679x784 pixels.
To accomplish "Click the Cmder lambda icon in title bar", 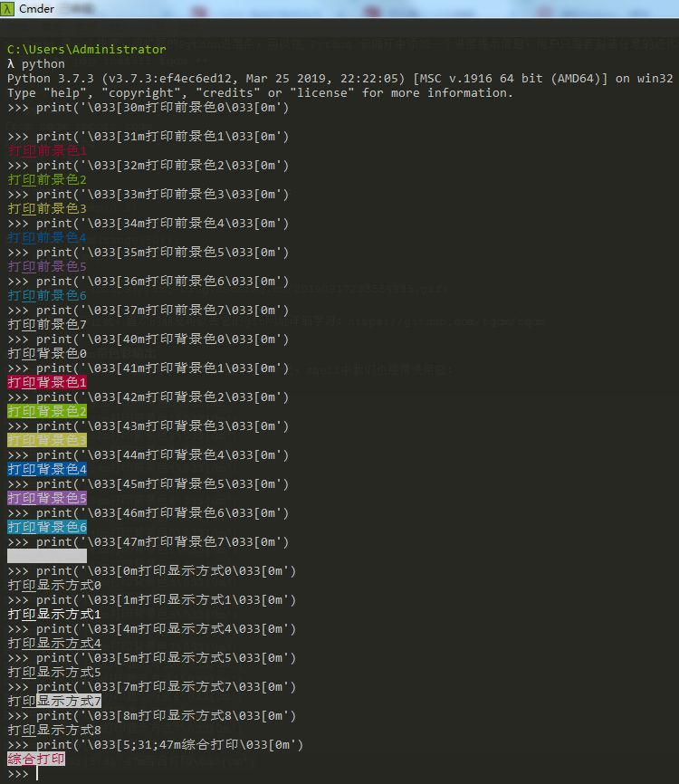I will pyautogui.click(x=7, y=8).
